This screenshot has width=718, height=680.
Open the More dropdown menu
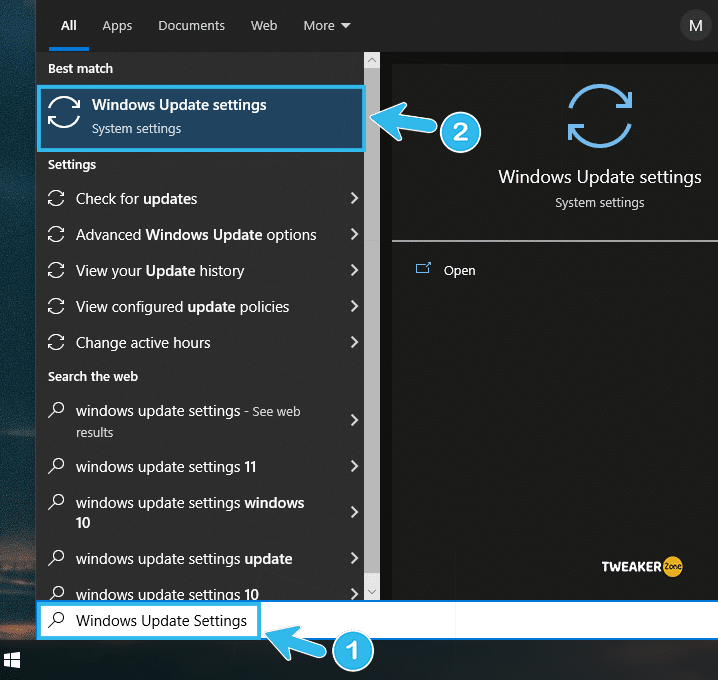tap(327, 26)
